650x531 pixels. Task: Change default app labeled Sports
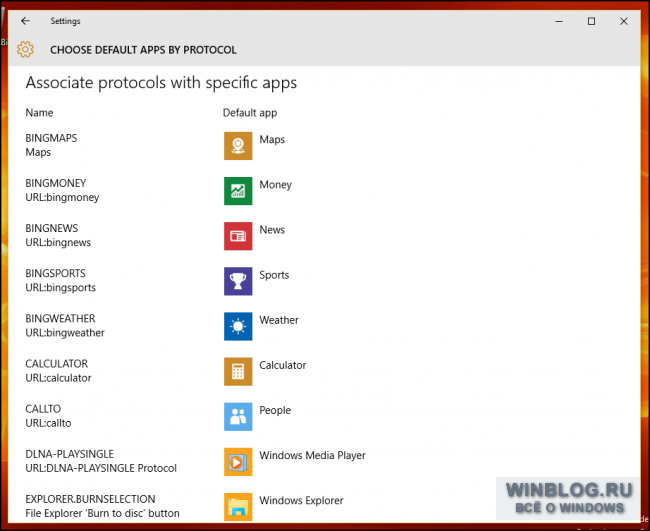(x=274, y=275)
